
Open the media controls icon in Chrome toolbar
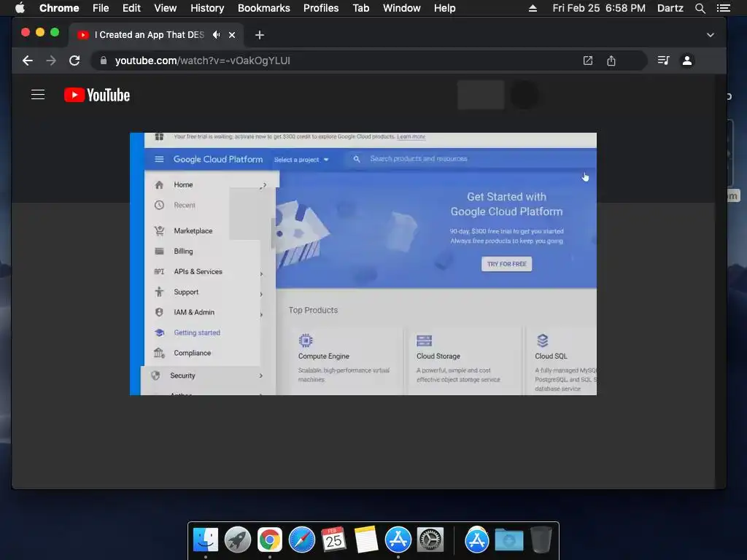[664, 61]
